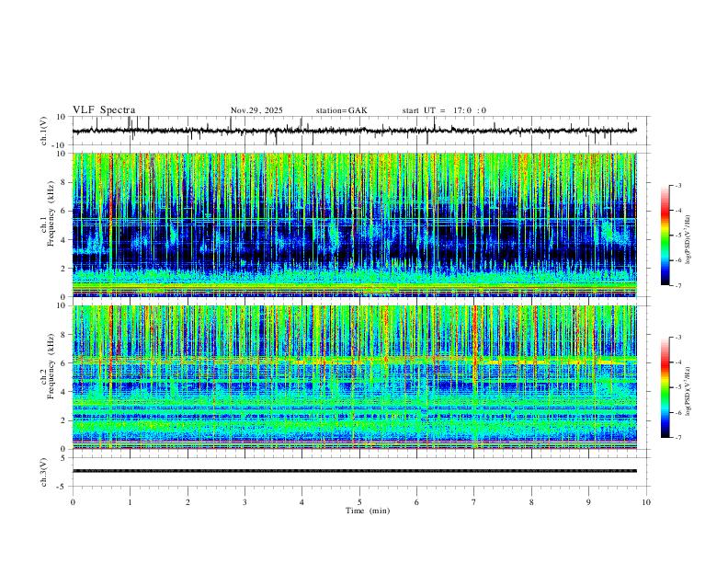Click time axis tick label "5"
The width and height of the screenshot is (728, 563).
pyautogui.click(x=359, y=502)
